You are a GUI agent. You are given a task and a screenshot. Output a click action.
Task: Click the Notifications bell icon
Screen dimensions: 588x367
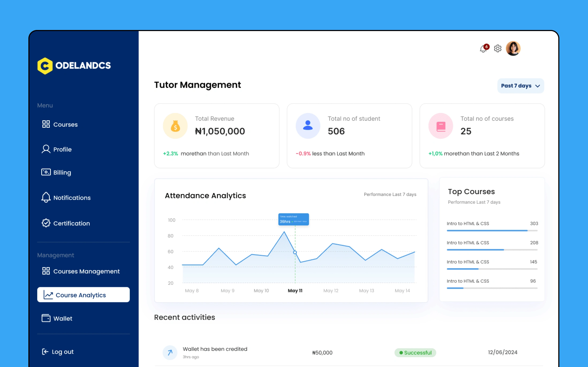tap(483, 48)
